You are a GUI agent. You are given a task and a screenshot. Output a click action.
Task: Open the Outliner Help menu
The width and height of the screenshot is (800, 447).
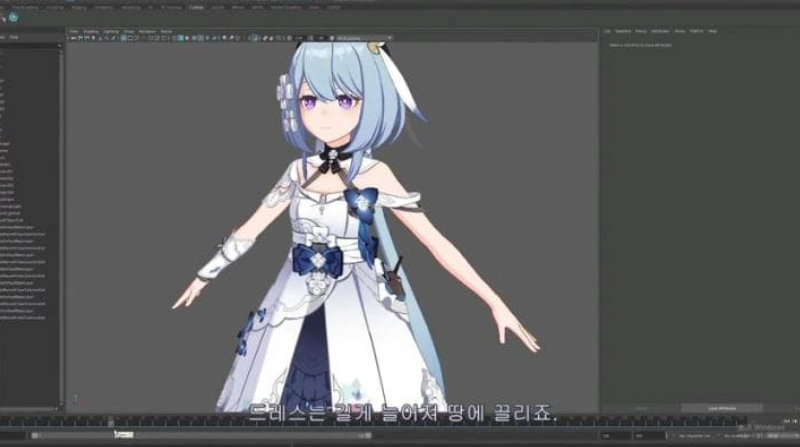(14, 37)
